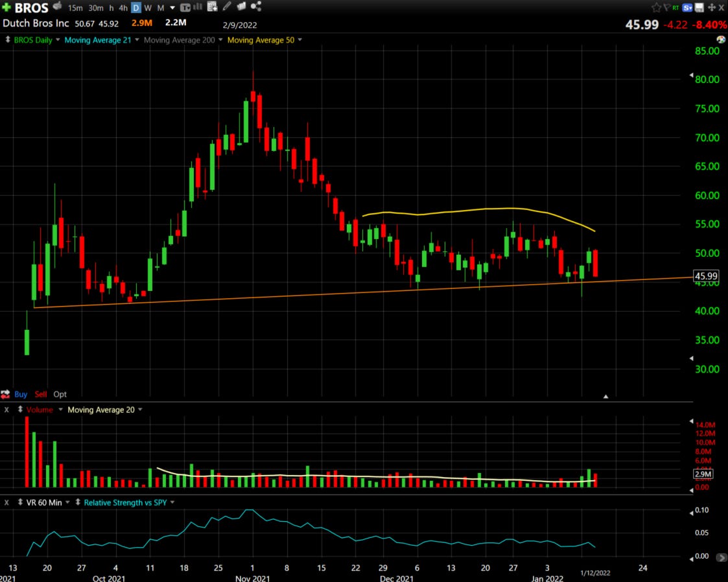Click the 1/12/2022 date marker on axis
Screen dimensions: 728x582
(595, 573)
